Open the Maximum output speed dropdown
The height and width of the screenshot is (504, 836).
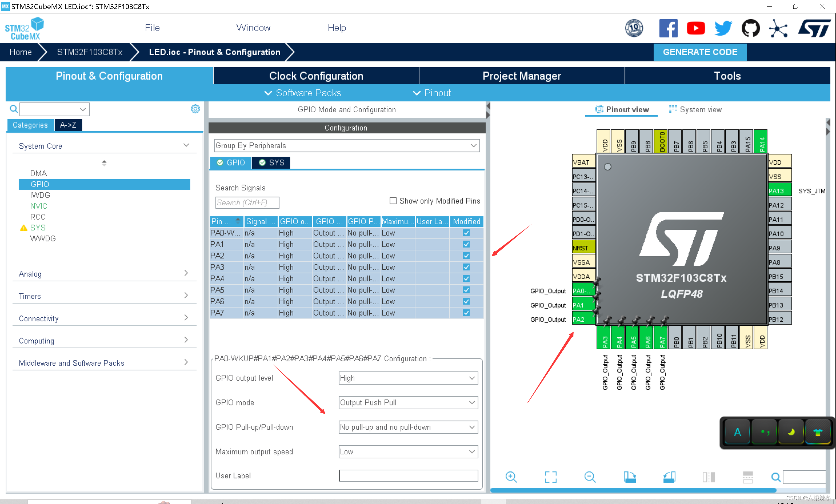click(x=408, y=451)
